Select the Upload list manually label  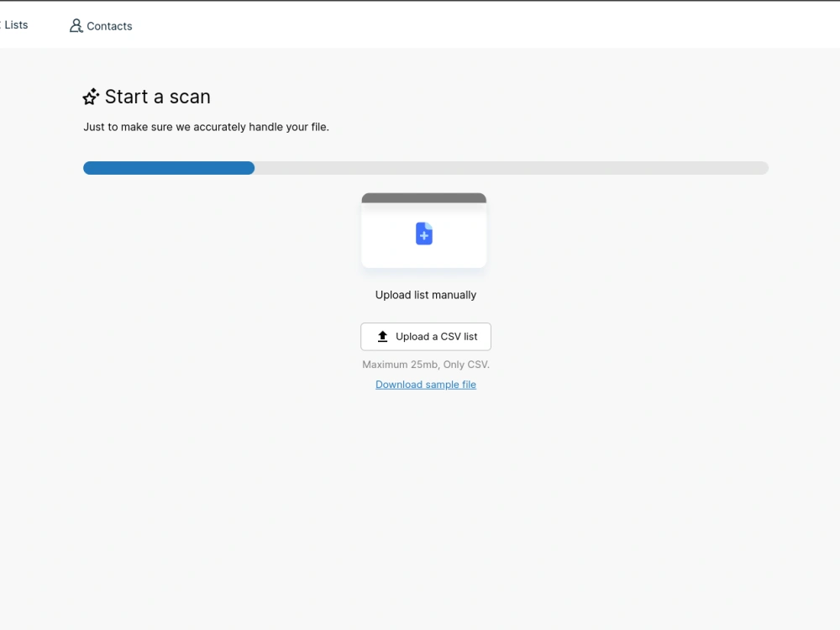click(426, 295)
